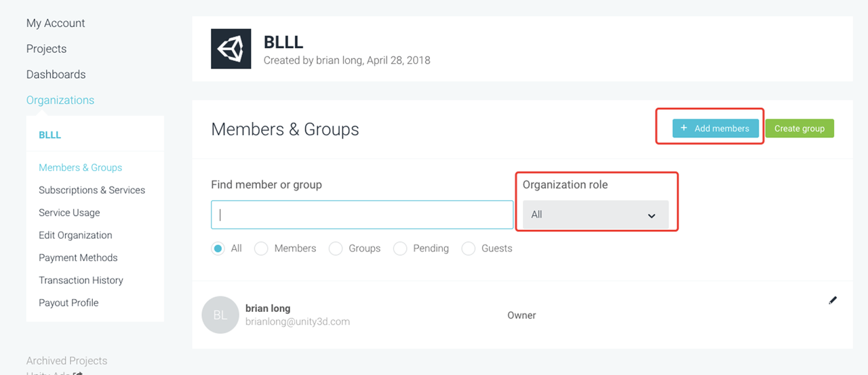Click the Add members button
The width and height of the screenshot is (868, 375).
[x=715, y=128]
